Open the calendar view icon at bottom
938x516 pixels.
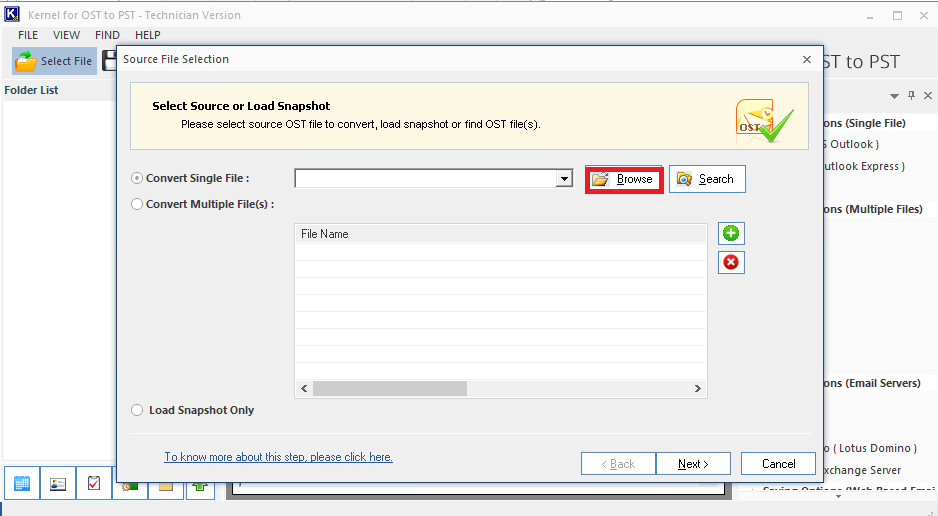(x=22, y=483)
